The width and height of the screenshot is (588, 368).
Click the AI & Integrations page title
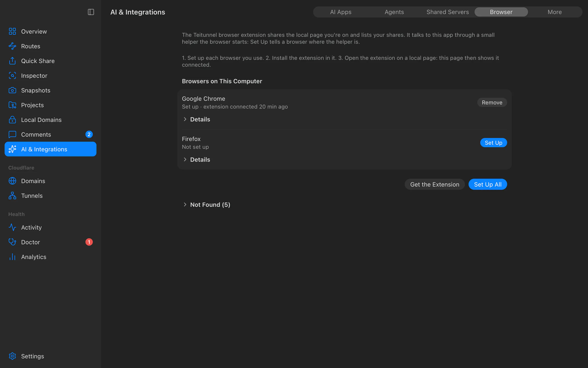(138, 12)
